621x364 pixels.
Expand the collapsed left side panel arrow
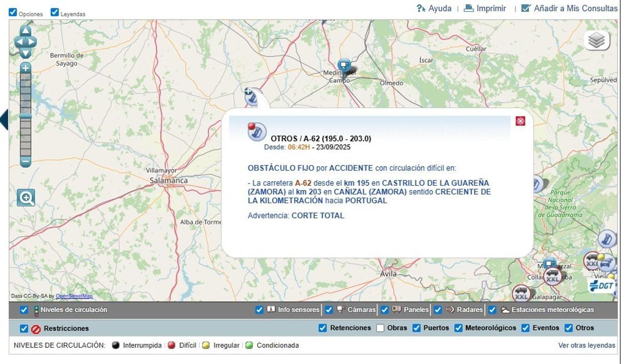pyautogui.click(x=4, y=119)
